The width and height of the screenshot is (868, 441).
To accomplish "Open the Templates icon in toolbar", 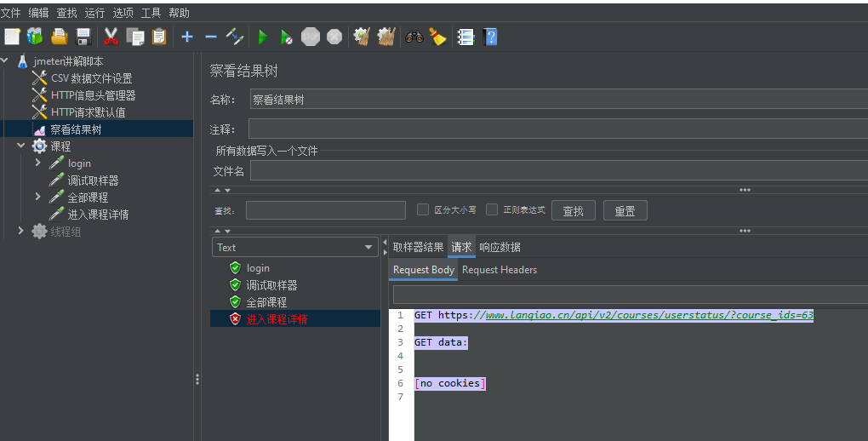I will tap(35, 37).
